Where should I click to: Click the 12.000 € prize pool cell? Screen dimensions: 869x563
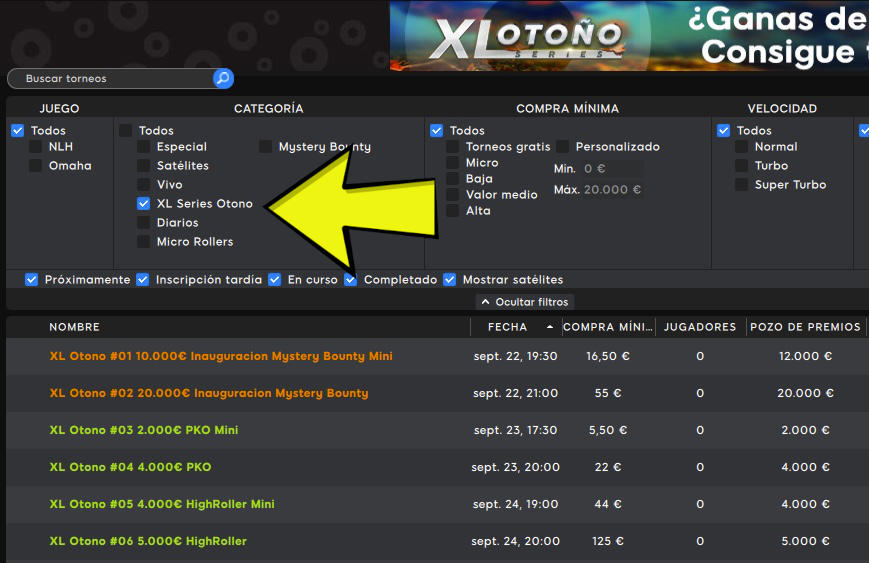coord(805,356)
